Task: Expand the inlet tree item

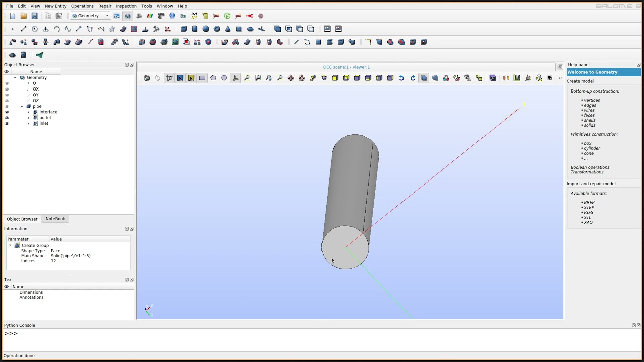Action: click(x=28, y=123)
